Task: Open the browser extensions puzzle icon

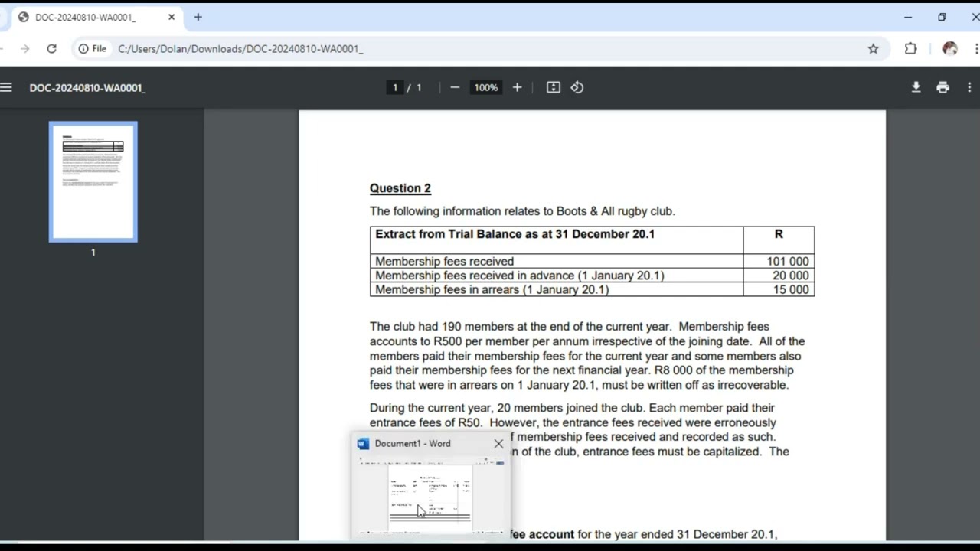Action: tap(910, 48)
